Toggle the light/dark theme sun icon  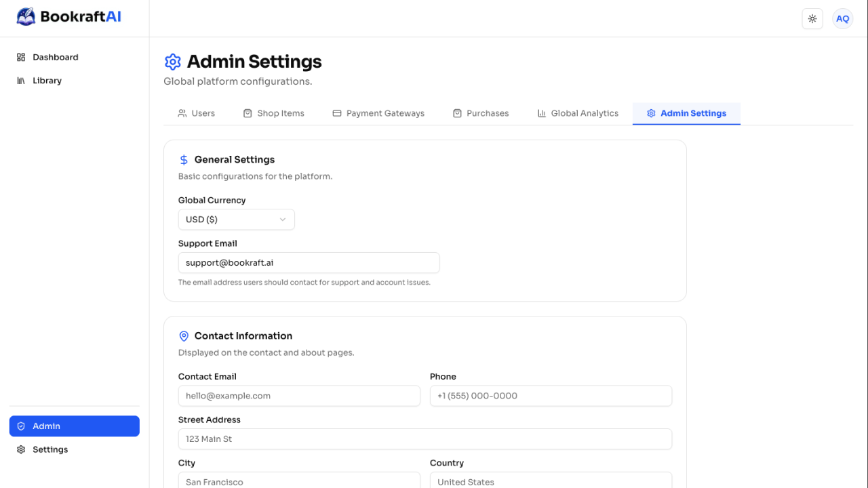pos(812,19)
